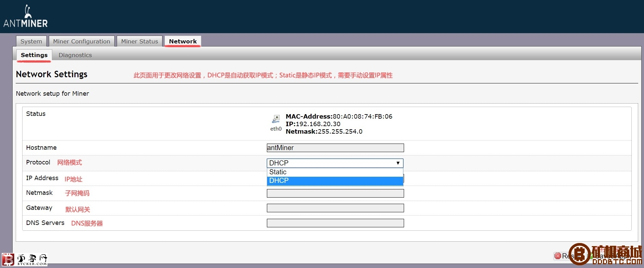Screen dimensions: 644x268
Task: Click the AntMiner logo
Action: (x=26, y=16)
